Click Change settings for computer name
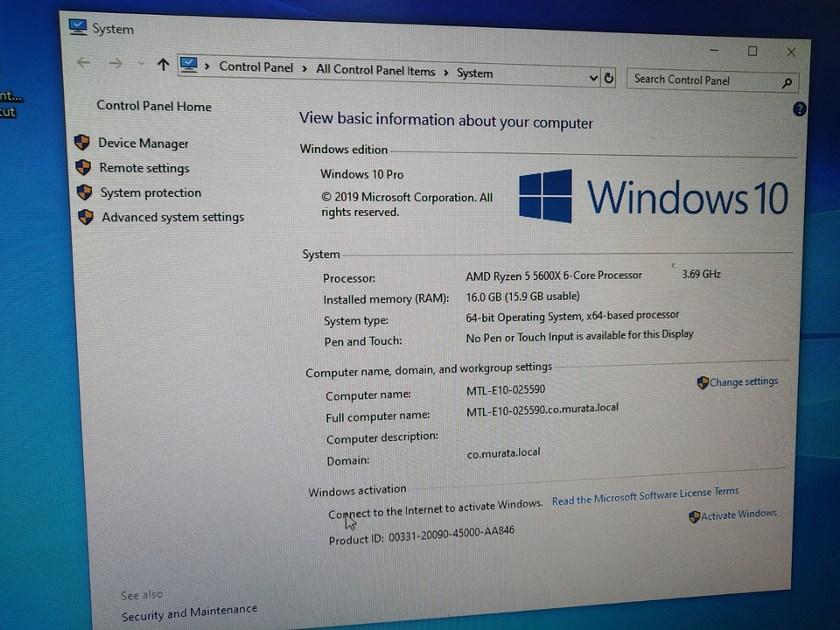Viewport: 840px width, 630px height. 743,382
